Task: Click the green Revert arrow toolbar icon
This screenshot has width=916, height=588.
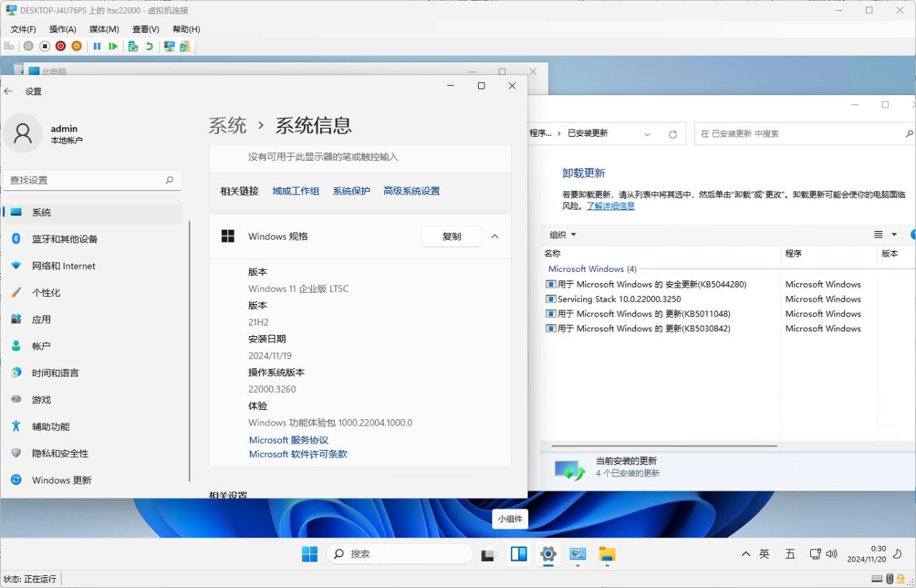Action: click(x=150, y=46)
